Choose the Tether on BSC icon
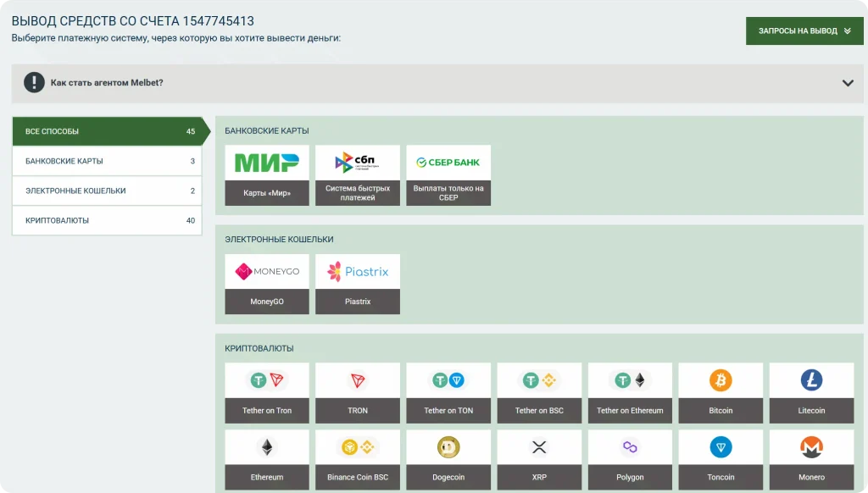Viewport: 868px width, 493px height. [x=539, y=380]
